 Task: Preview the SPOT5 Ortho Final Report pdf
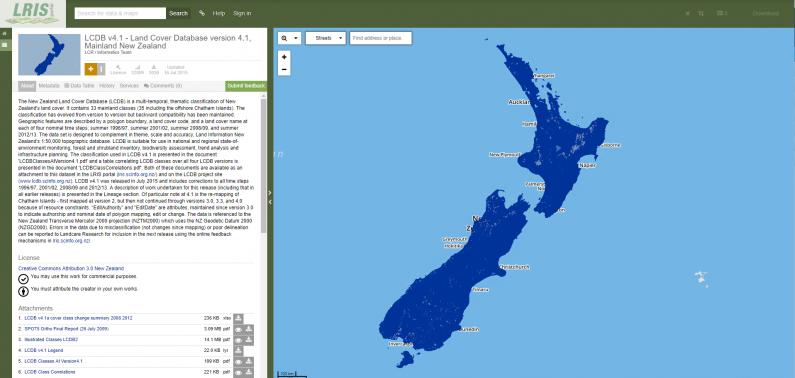(238, 329)
